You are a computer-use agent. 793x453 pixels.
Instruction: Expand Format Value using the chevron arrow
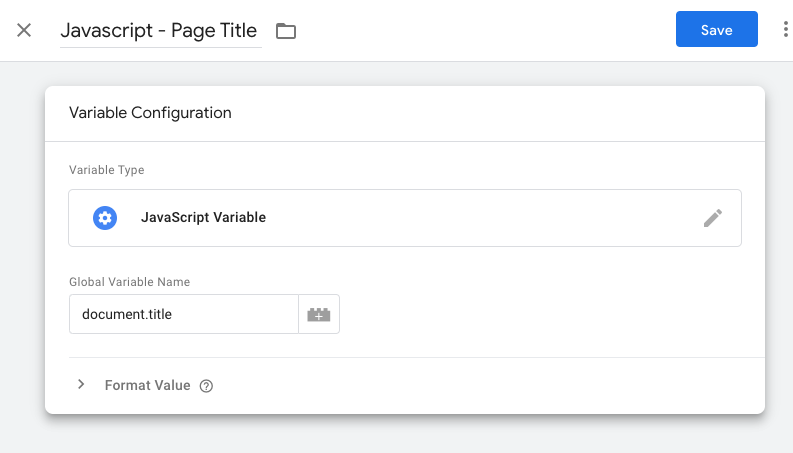81,385
